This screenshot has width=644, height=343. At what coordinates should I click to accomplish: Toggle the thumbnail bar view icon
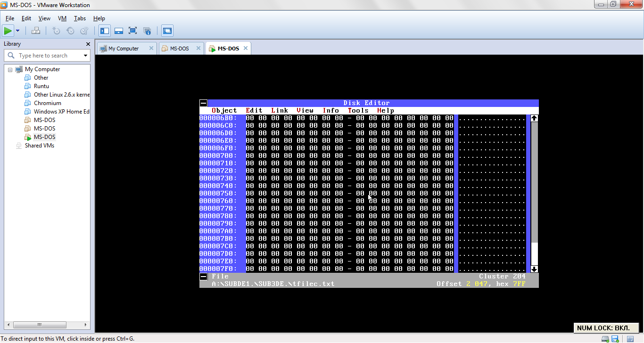click(x=119, y=31)
